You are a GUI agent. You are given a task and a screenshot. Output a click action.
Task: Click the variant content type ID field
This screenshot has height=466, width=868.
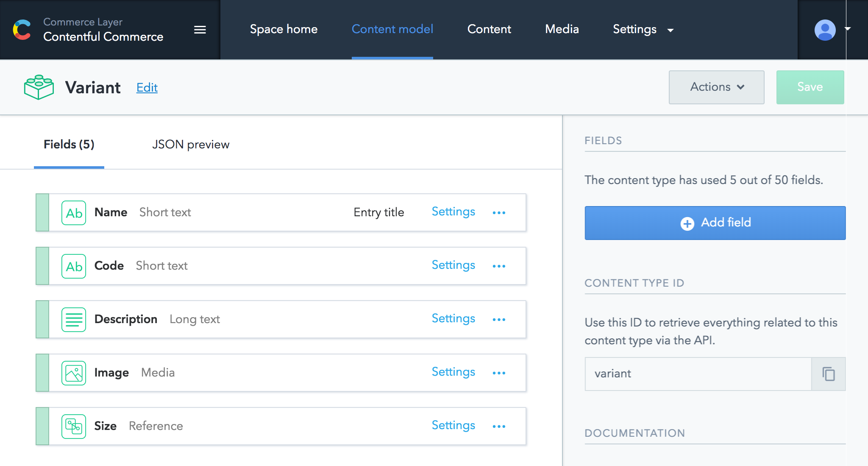(x=698, y=374)
